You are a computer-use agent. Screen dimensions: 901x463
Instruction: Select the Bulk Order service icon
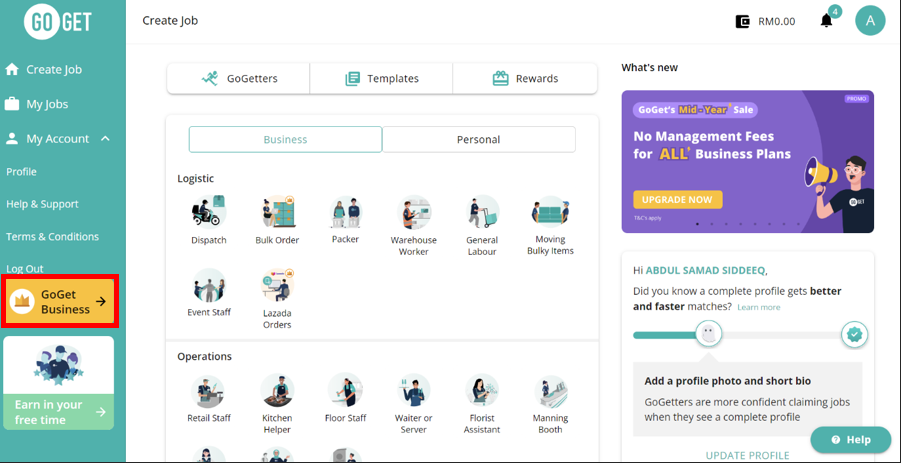click(x=277, y=211)
